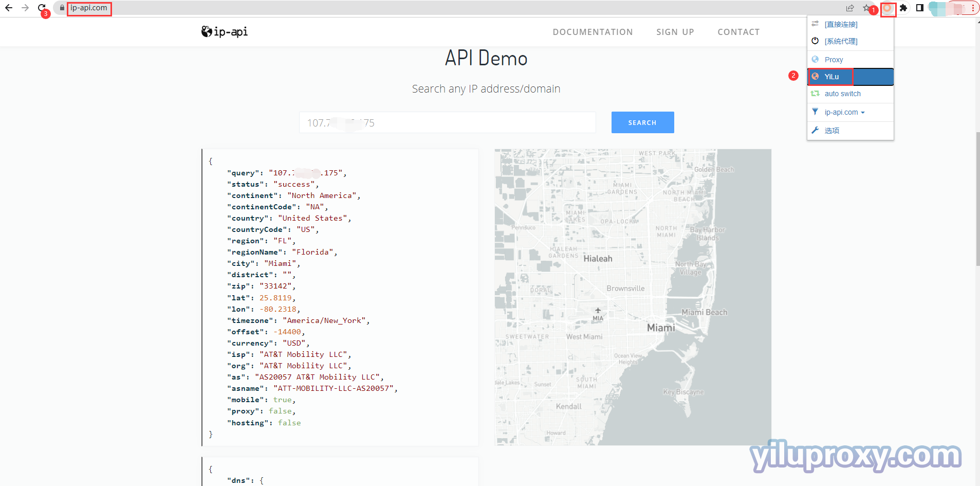This screenshot has width=980, height=486.
Task: Click the blue SEARCH button
Action: [642, 122]
